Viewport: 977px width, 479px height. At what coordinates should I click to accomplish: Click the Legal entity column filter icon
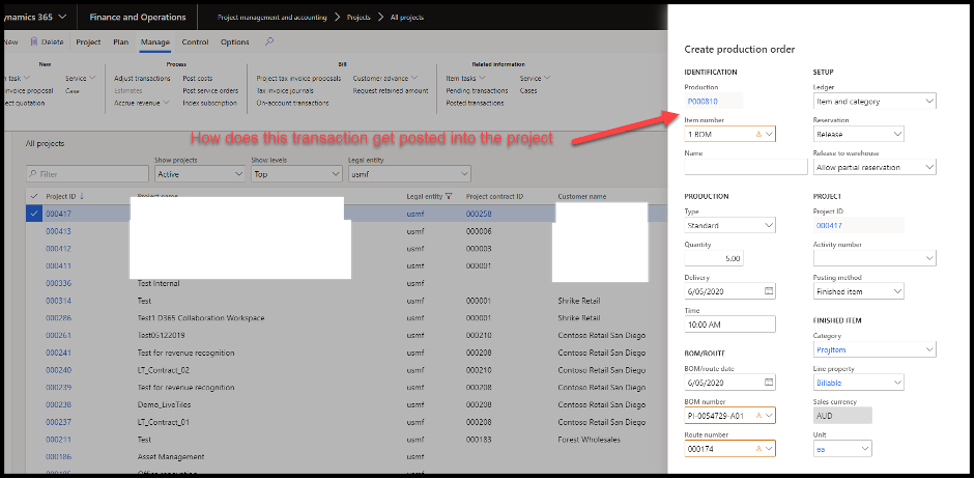click(448, 196)
